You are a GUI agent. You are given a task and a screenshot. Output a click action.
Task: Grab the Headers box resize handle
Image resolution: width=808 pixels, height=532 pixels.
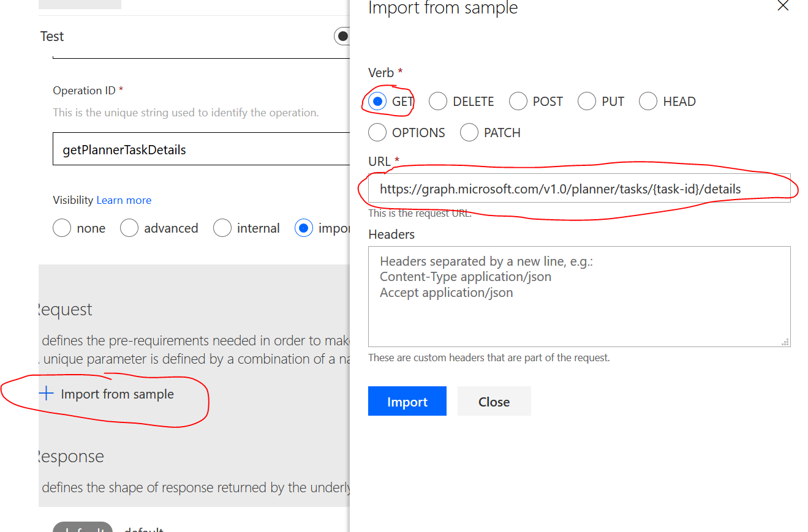pos(785,342)
